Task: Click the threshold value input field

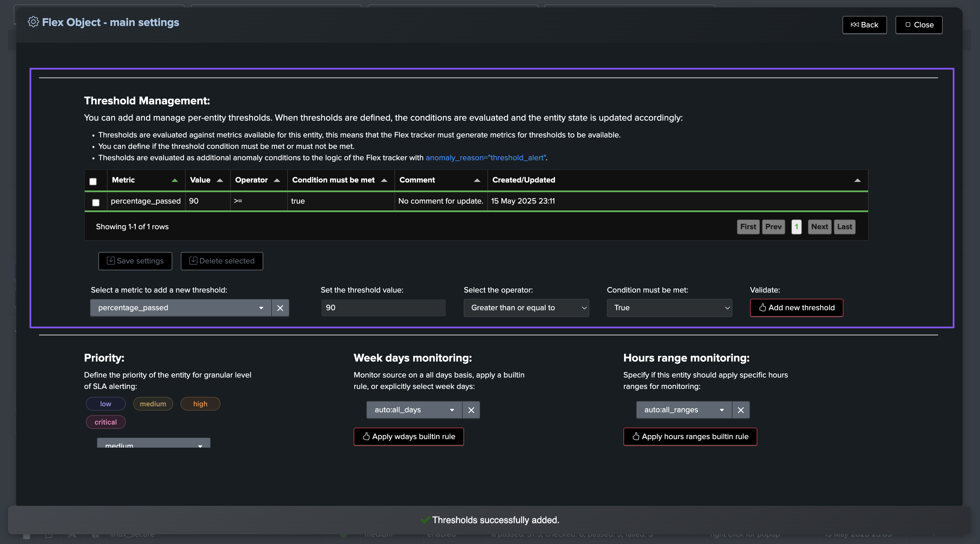Action: pyautogui.click(x=383, y=308)
